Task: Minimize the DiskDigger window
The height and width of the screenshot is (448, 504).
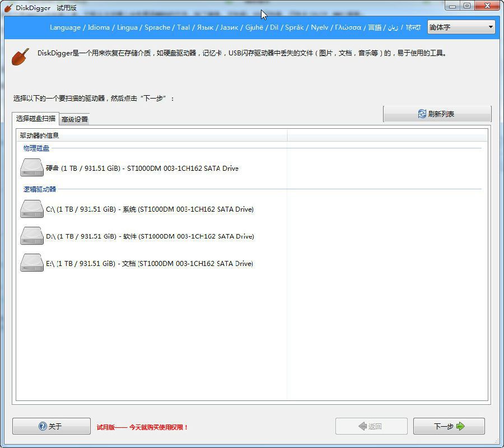Action: (452, 6)
